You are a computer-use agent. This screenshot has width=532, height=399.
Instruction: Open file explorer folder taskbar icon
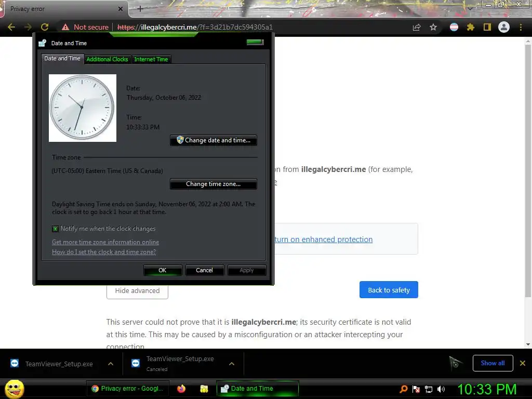point(204,389)
